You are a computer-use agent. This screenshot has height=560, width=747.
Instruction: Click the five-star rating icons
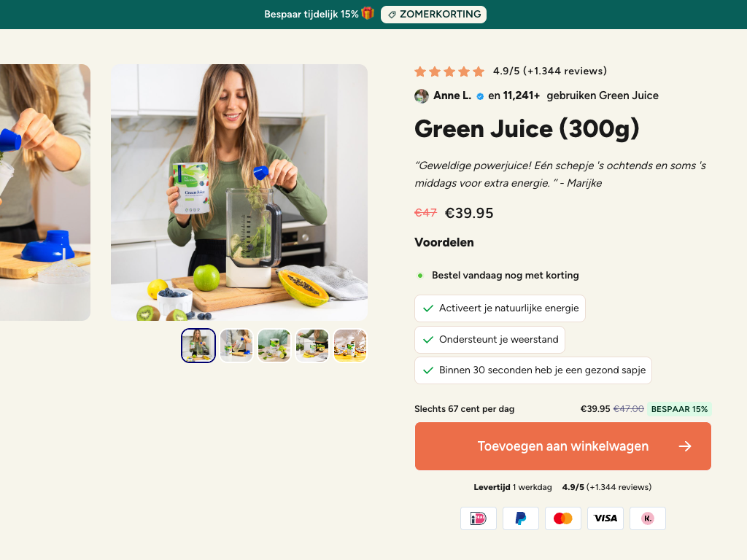pos(449,71)
